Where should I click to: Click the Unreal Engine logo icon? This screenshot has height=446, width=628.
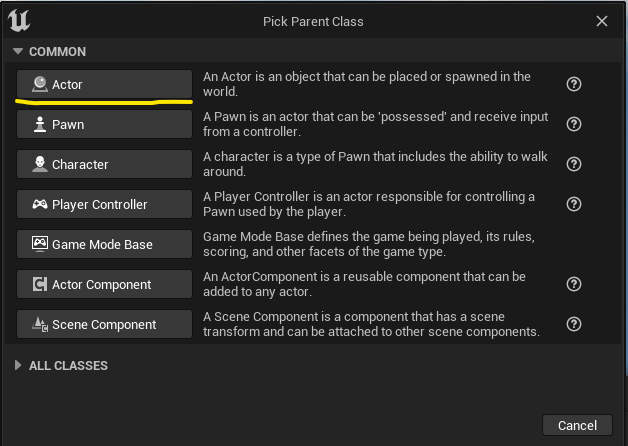coord(19,20)
